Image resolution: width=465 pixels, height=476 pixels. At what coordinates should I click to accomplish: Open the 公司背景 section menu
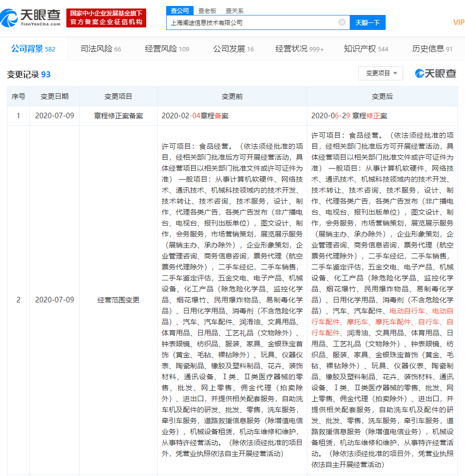click(x=33, y=49)
